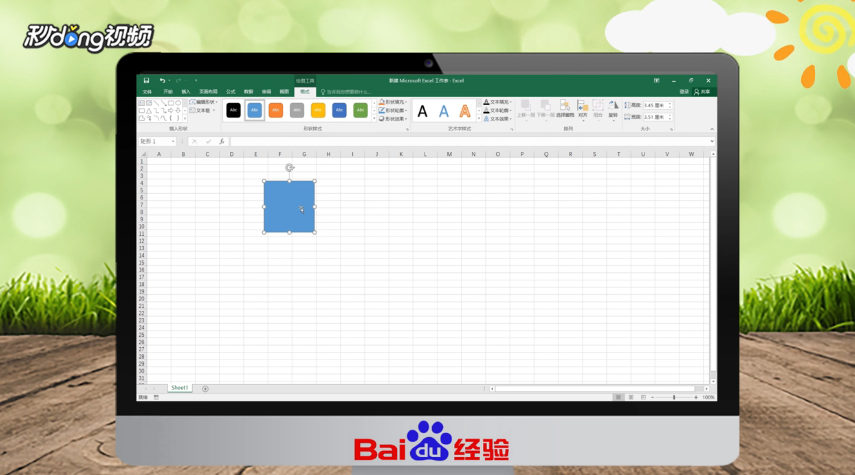Open the shape styles dialog launcher
Viewport: 855px width, 475px height.
pyautogui.click(x=407, y=129)
